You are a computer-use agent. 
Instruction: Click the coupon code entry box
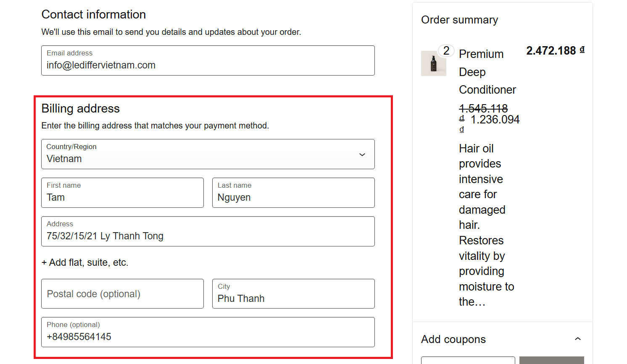[468, 360]
